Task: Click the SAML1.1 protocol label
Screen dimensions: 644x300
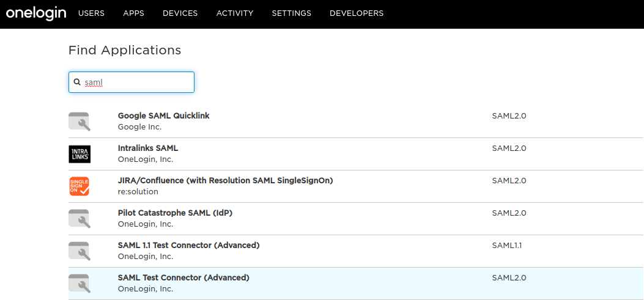Action: pyautogui.click(x=507, y=246)
